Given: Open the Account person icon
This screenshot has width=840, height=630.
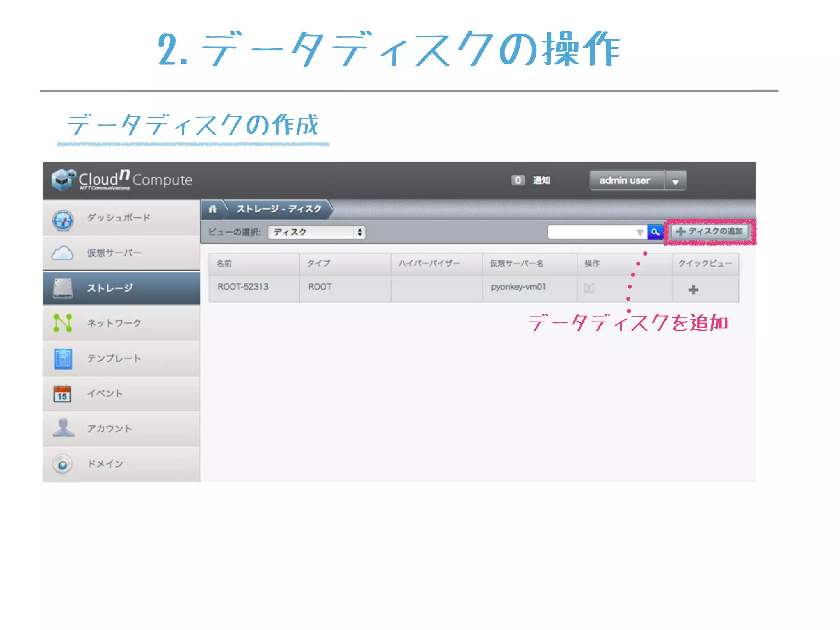Looking at the screenshot, I should tap(63, 428).
